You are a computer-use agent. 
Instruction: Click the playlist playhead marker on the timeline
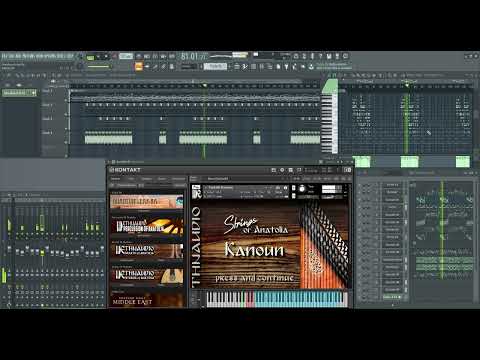point(204,85)
